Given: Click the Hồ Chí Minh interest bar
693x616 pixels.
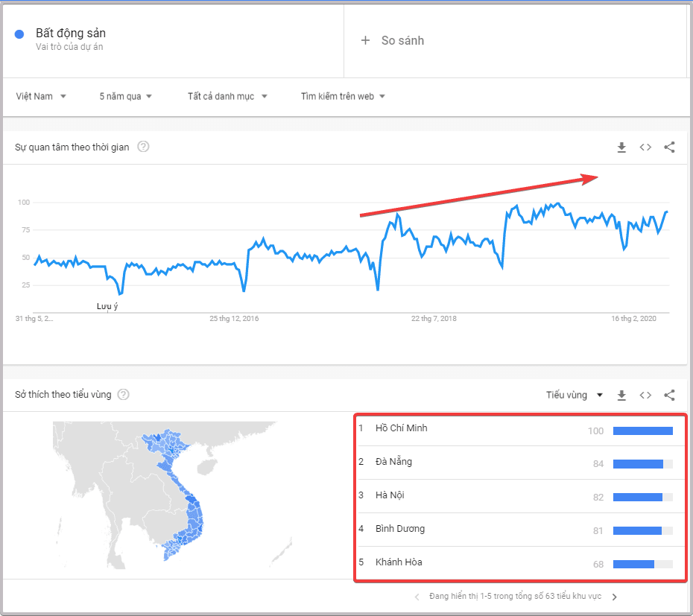Looking at the screenshot, I should pos(643,431).
